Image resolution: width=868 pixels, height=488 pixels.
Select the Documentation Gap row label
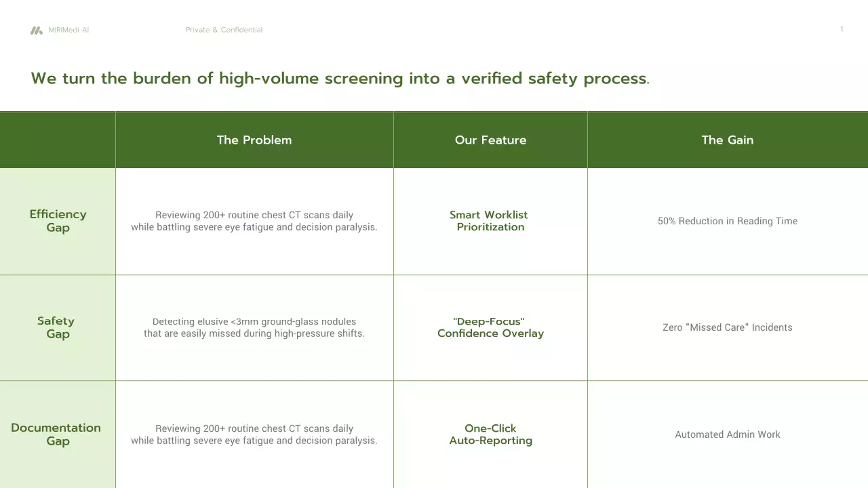coord(56,434)
